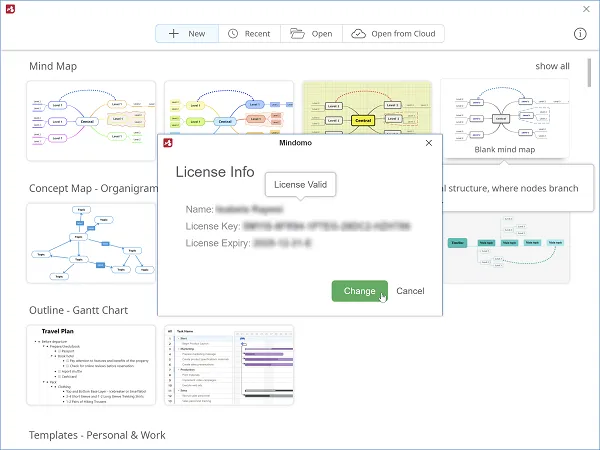600x450 pixels.
Task: Open the Travel Plan outline template
Action: coord(91,364)
